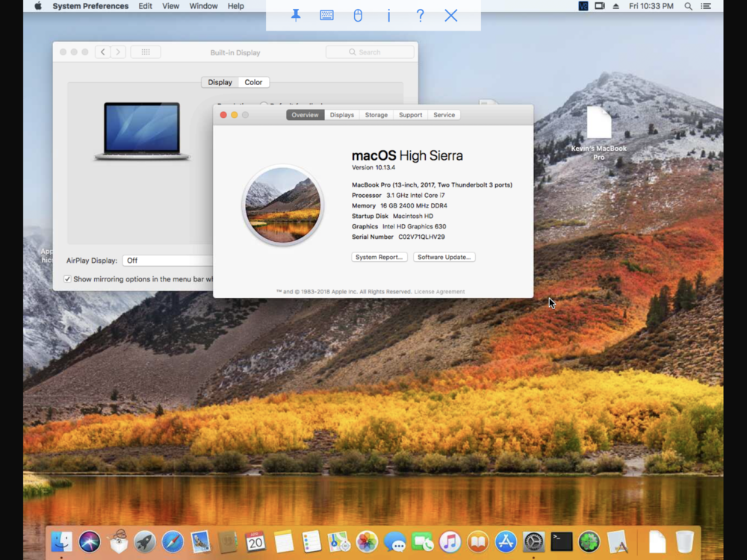This screenshot has height=560, width=747.
Task: Open the License Agreement link
Action: pos(439,292)
